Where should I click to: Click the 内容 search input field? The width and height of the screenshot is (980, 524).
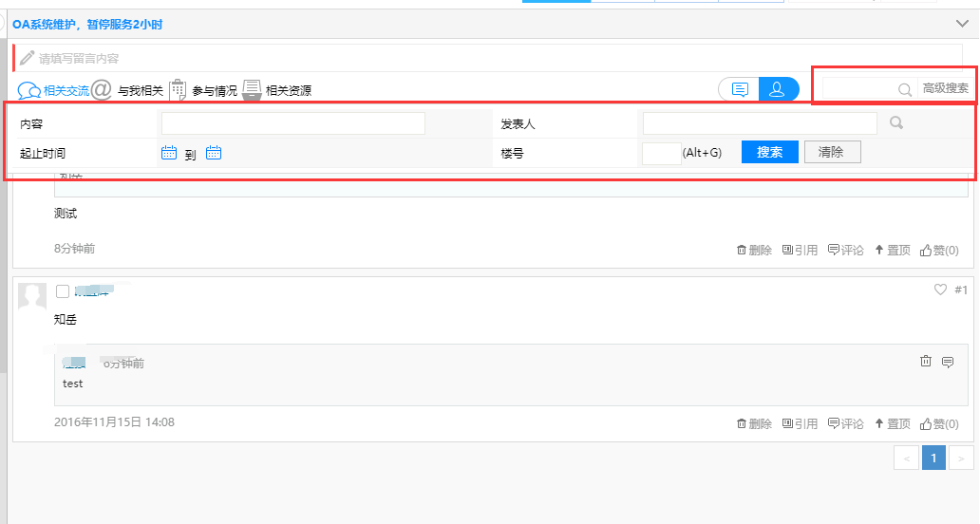pyautogui.click(x=292, y=123)
